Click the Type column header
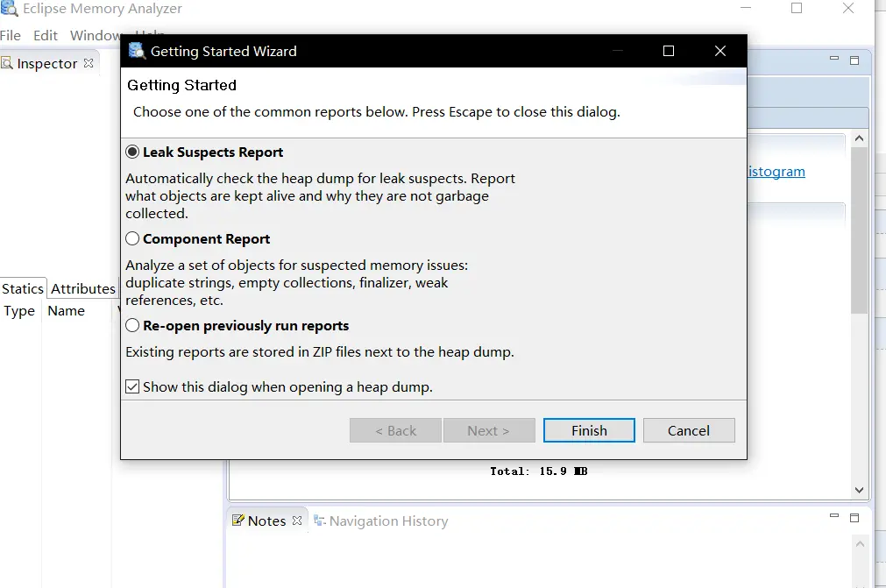The height and width of the screenshot is (588, 886). click(x=19, y=311)
